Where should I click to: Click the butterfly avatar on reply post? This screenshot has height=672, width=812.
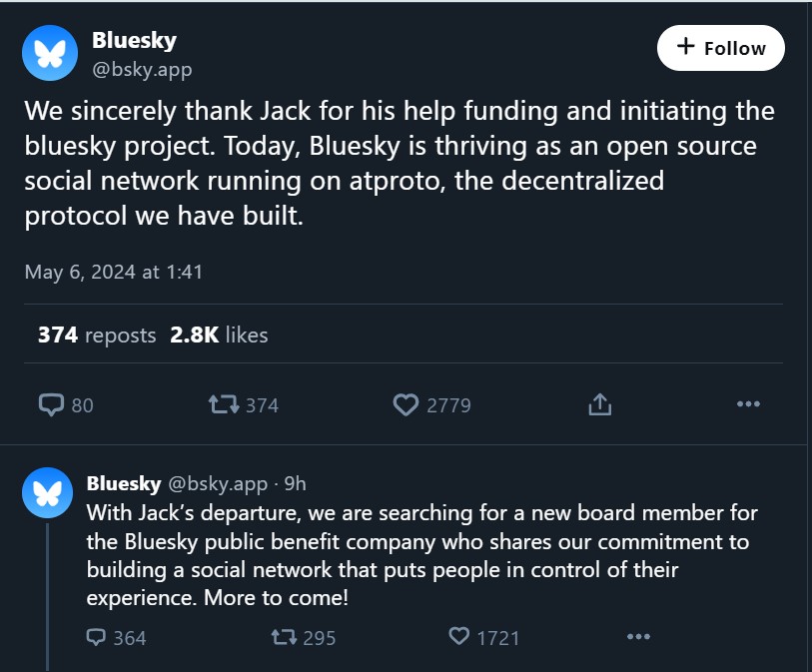47,492
